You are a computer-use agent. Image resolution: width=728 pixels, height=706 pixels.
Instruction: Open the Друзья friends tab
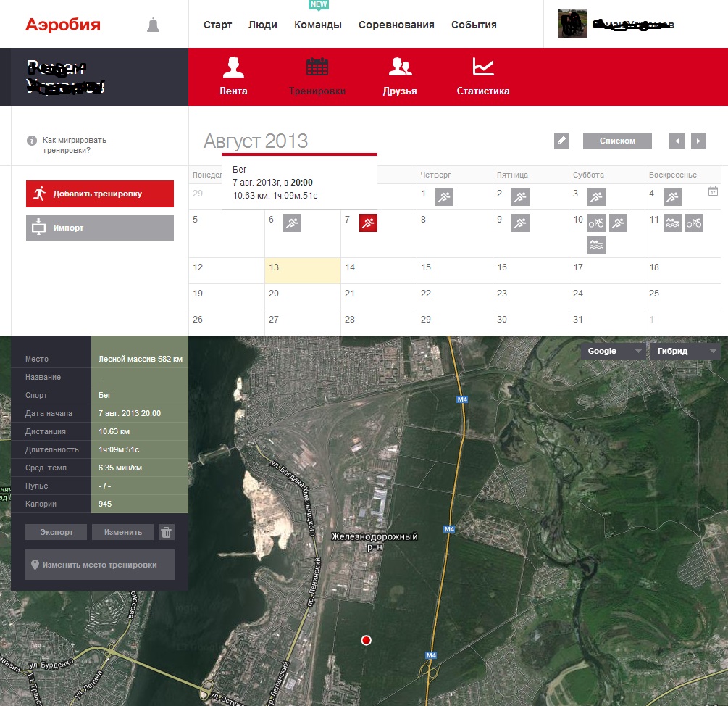point(400,75)
